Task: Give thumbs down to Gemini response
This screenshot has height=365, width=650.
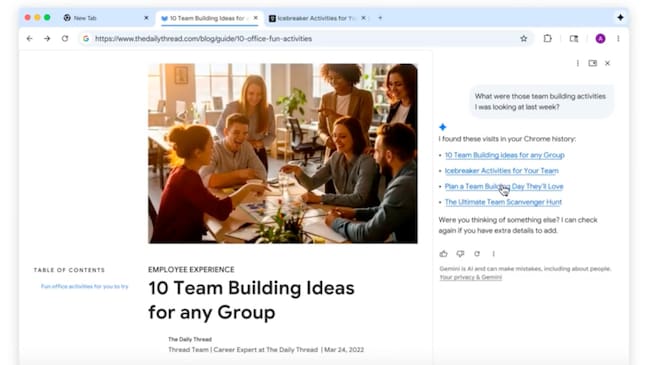Action: 460,253
